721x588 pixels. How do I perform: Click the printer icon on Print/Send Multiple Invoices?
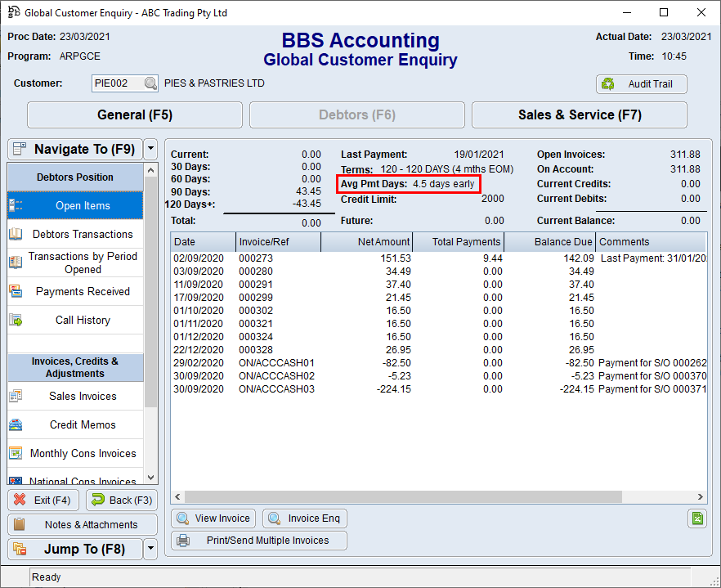[x=186, y=541]
